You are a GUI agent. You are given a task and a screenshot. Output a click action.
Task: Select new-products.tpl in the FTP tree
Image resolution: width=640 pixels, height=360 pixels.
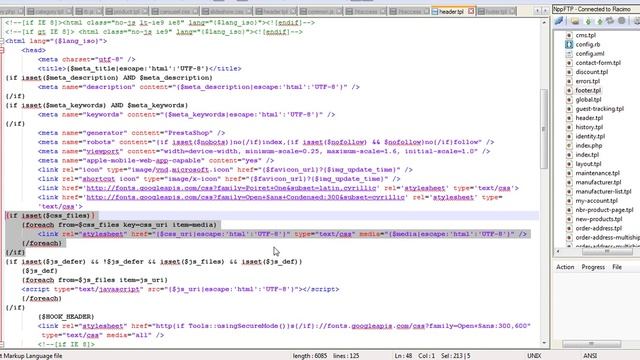point(599,219)
